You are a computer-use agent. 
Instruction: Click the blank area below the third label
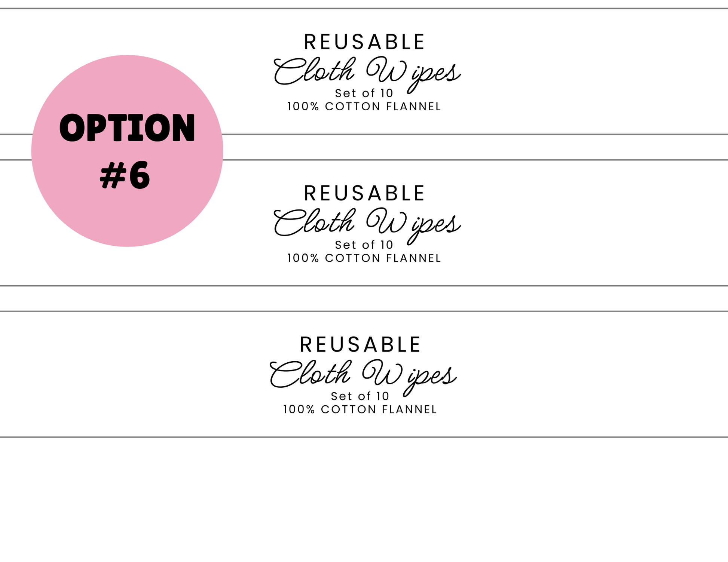pyautogui.click(x=364, y=500)
